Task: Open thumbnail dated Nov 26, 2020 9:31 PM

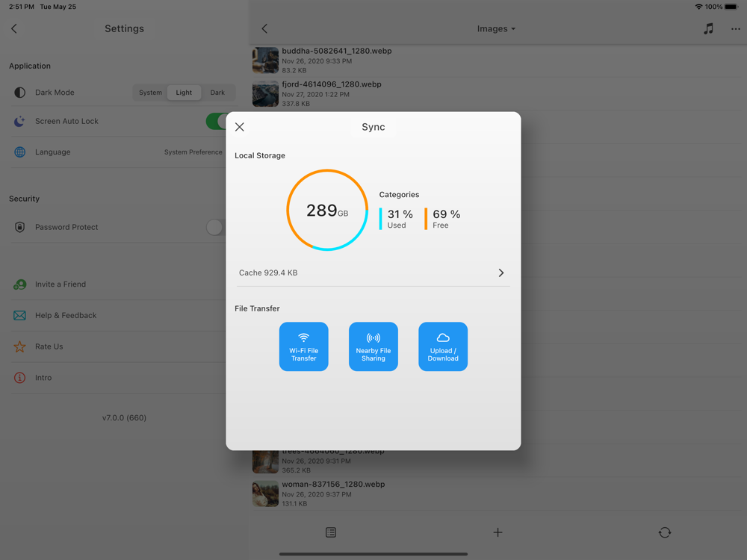Action: pyautogui.click(x=265, y=462)
